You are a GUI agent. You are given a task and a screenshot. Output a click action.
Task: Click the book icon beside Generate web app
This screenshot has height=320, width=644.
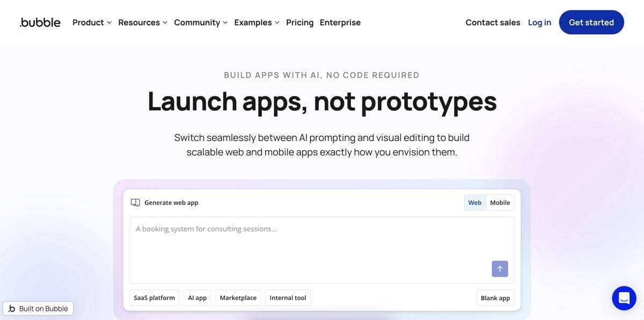coord(135,203)
